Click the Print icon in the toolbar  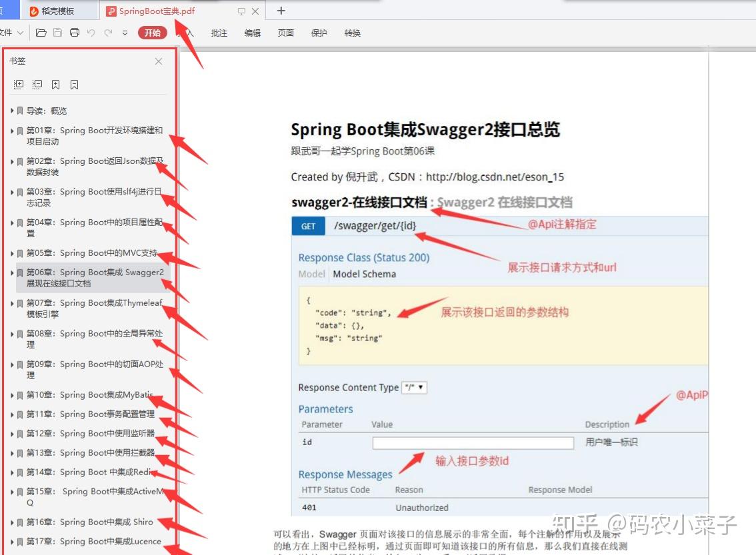75,32
